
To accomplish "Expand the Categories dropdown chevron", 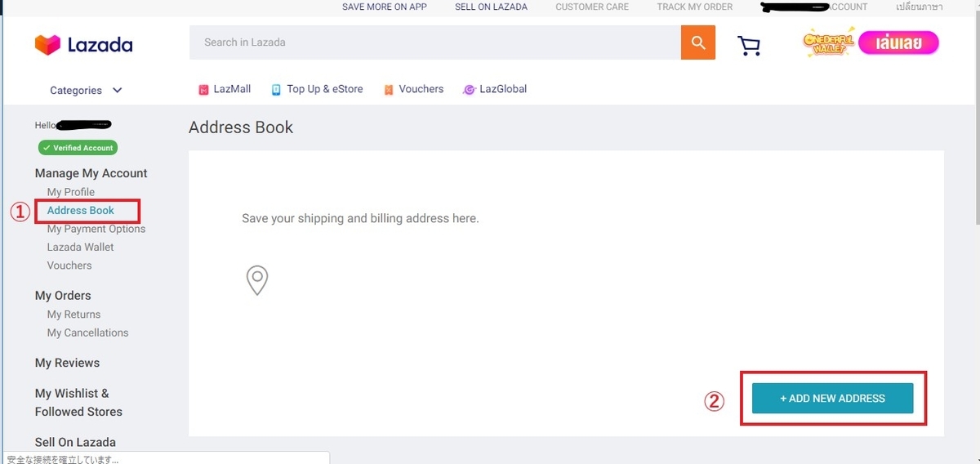I will point(117,91).
